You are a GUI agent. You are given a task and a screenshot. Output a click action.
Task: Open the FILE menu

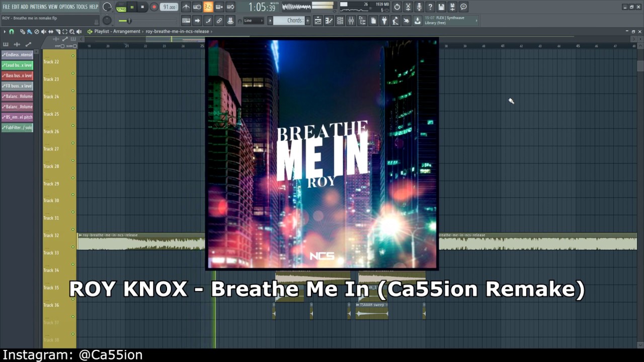coord(6,7)
